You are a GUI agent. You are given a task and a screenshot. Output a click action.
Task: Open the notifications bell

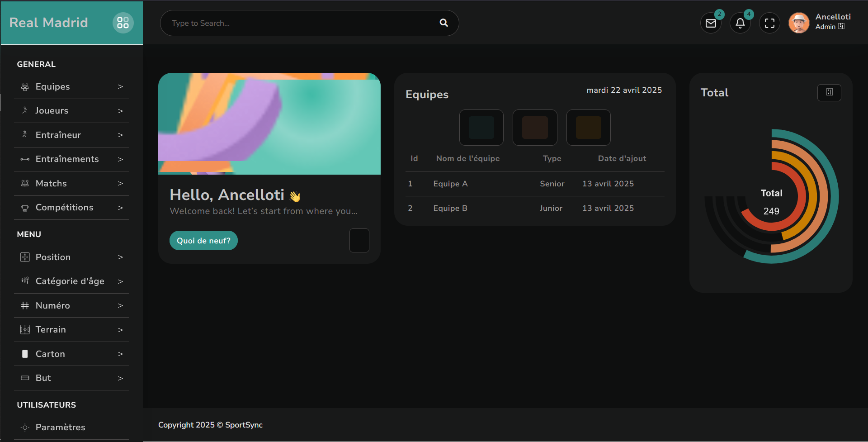pyautogui.click(x=740, y=23)
